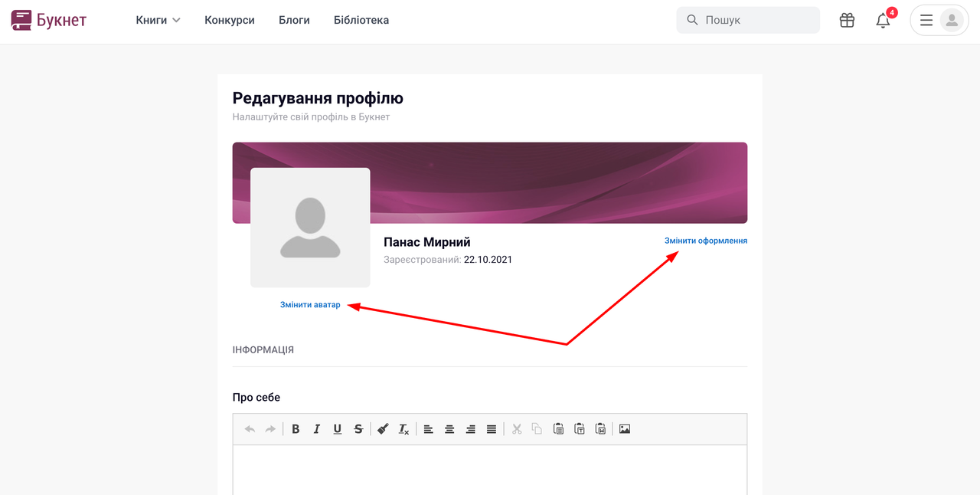
Task: Toggle bold formatting in the editor
Action: point(296,429)
